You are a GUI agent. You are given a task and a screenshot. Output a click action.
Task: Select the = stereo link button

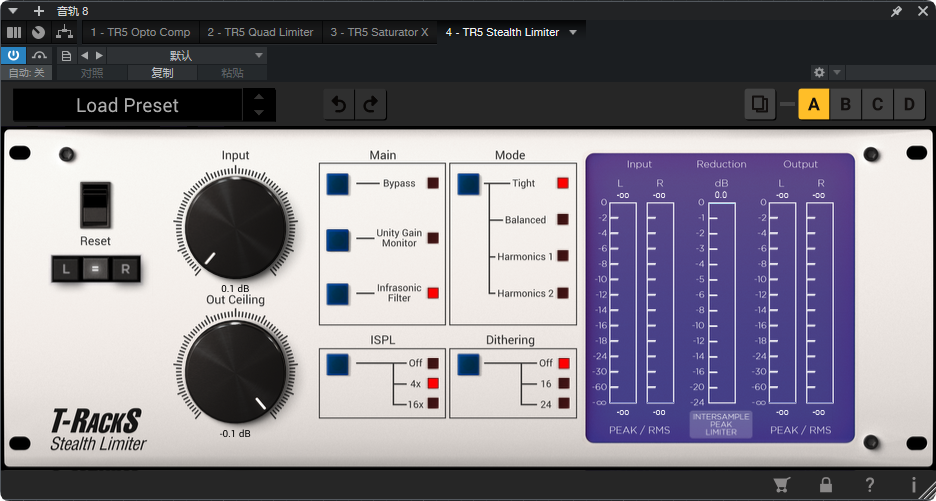[x=96, y=269]
